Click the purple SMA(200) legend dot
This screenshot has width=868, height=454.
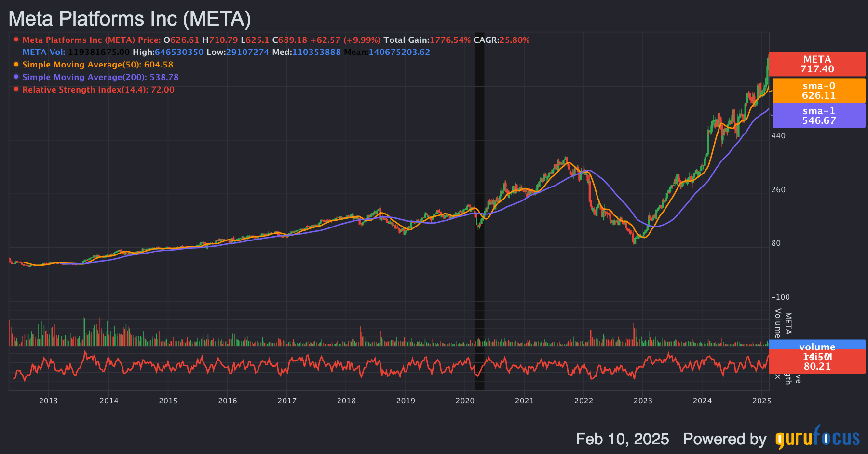click(16, 77)
